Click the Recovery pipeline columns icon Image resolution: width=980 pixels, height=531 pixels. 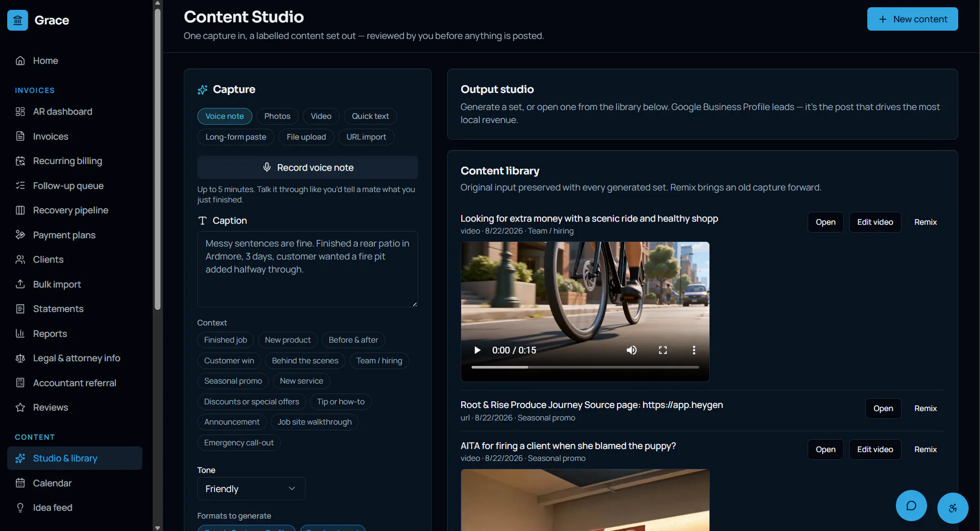click(20, 210)
